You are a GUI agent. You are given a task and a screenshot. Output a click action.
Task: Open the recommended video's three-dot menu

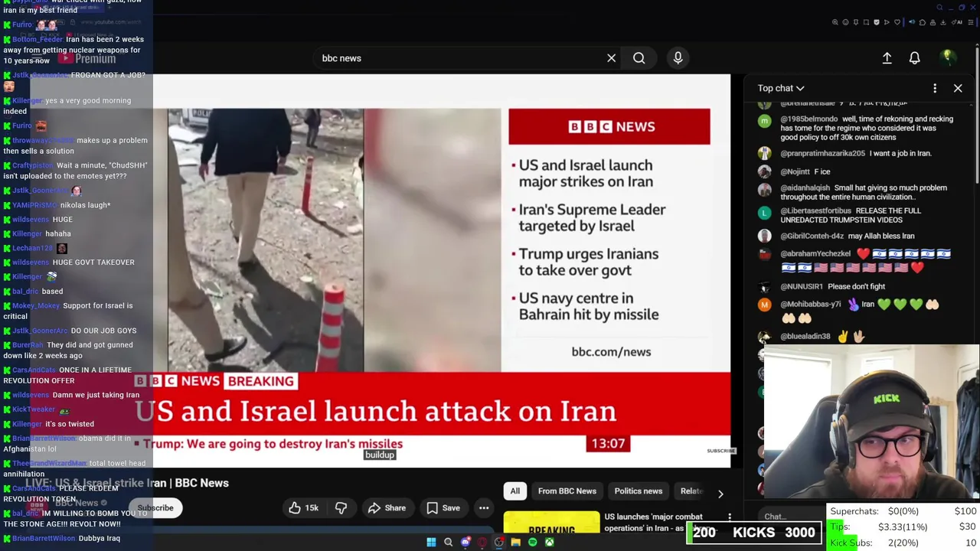(x=730, y=518)
